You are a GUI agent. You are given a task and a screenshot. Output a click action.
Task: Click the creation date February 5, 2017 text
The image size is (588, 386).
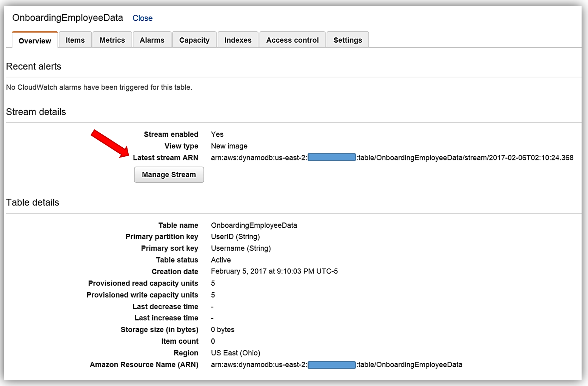(x=274, y=271)
